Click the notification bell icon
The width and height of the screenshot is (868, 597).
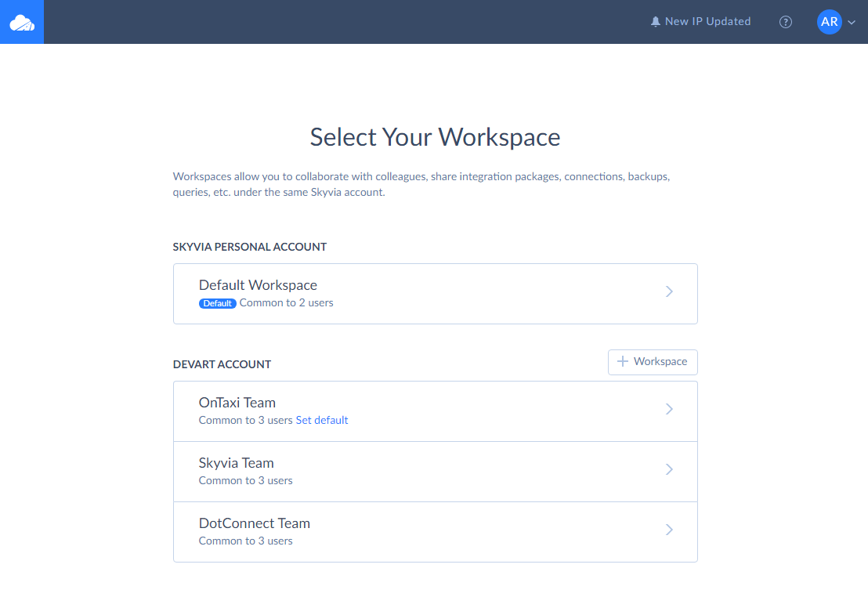tap(656, 22)
